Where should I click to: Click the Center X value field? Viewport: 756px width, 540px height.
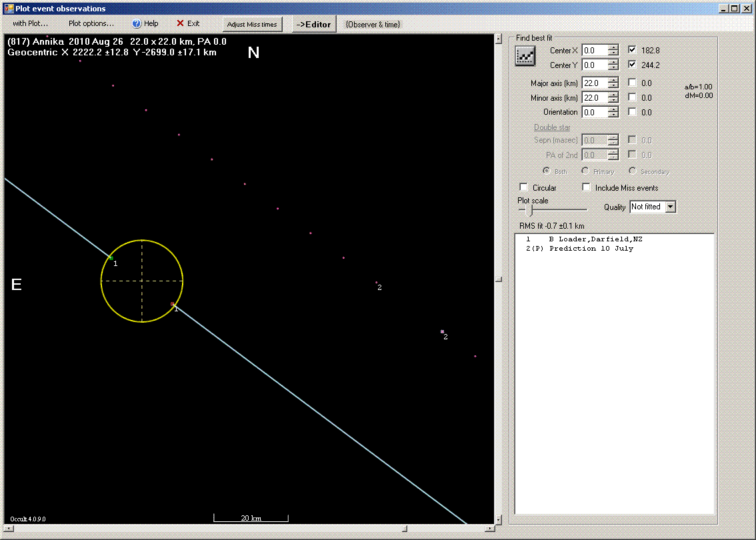(x=595, y=50)
